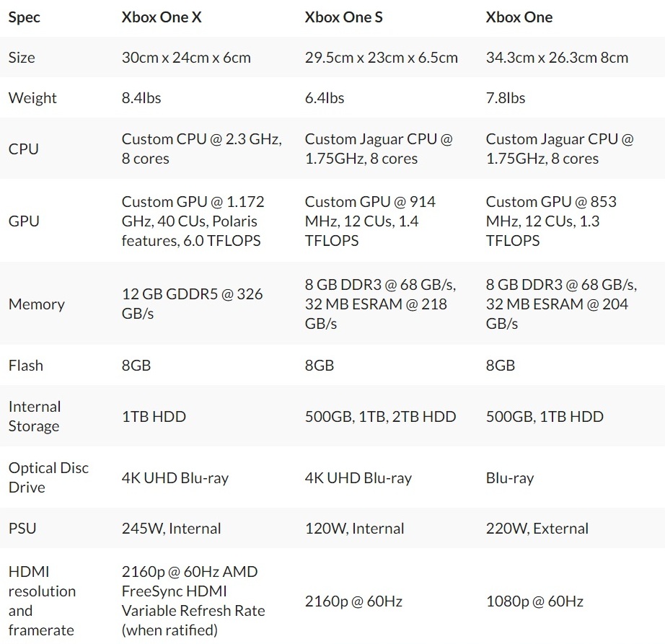Click the Optical Disc Drive row label
665x644 pixels.
(x=48, y=477)
